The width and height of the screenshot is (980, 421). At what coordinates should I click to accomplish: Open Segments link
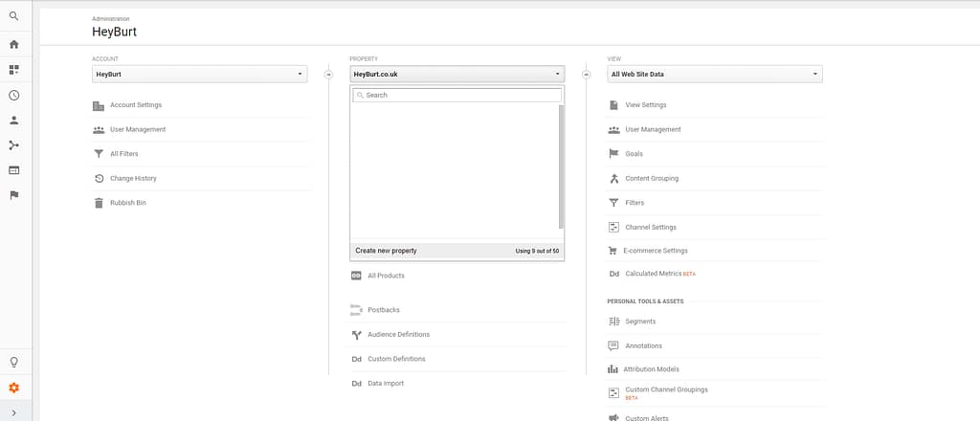[x=640, y=321]
